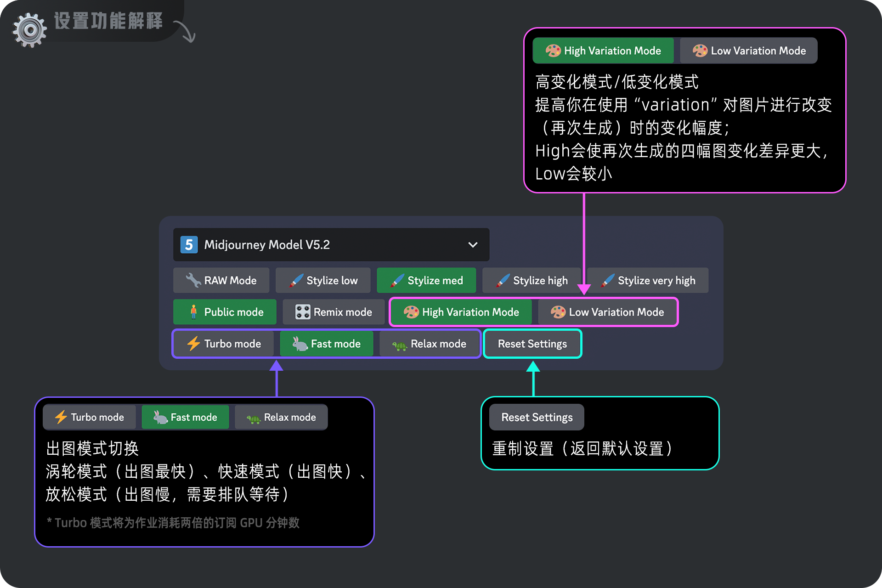Select High Variation Mode in the settings panel
The width and height of the screenshot is (882, 588).
click(461, 312)
